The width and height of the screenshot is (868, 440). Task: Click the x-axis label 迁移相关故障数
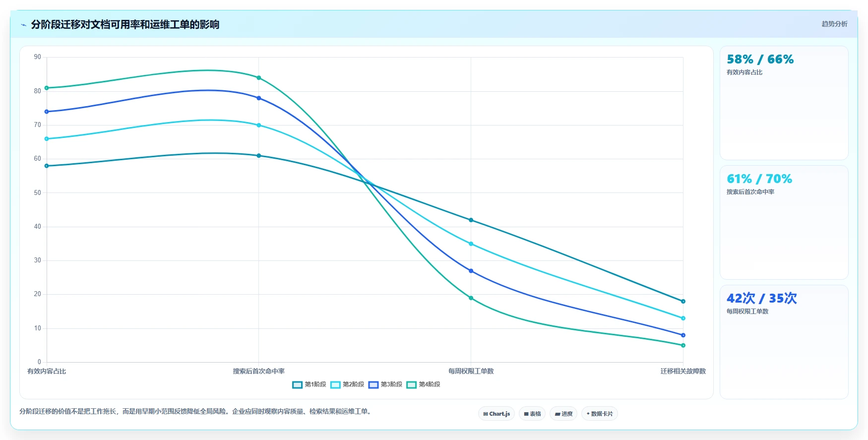click(683, 371)
